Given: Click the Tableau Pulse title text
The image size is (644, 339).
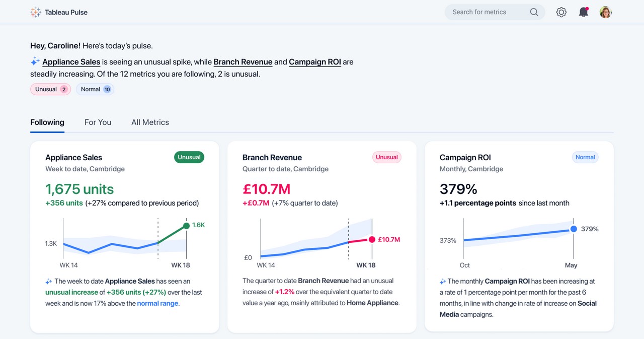Looking at the screenshot, I should [x=66, y=12].
